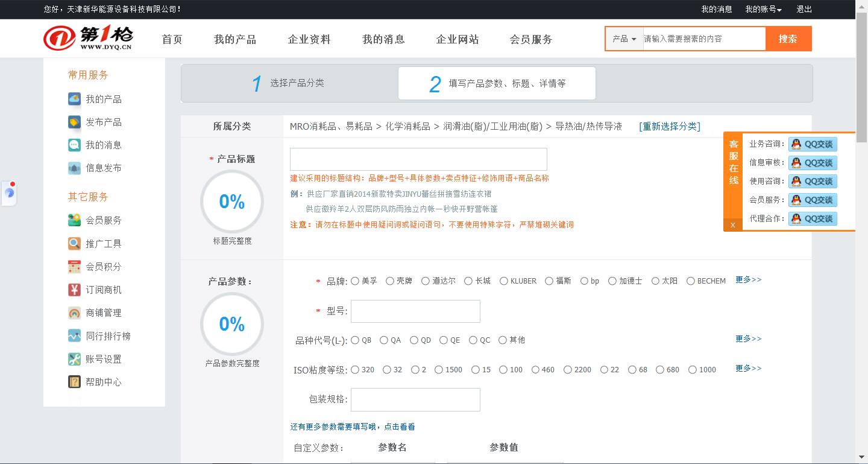Image resolution: width=868 pixels, height=464 pixels.
Task: Click the 标题完整度 0% progress circle
Action: click(x=232, y=202)
